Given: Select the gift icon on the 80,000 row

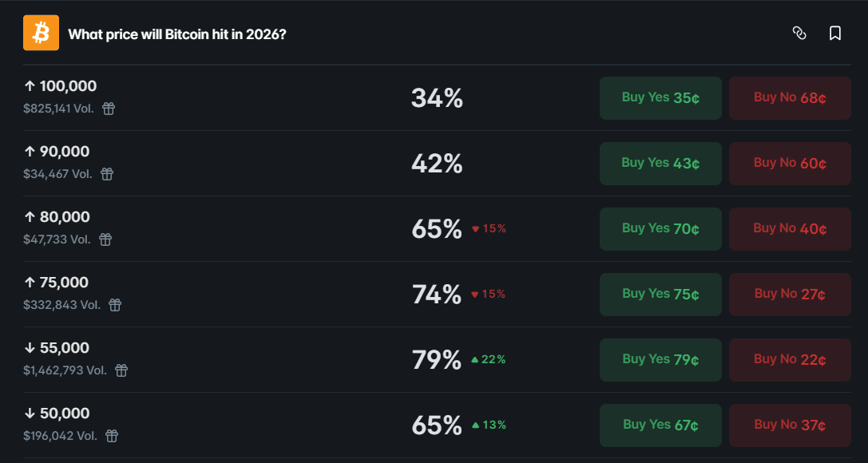Looking at the screenshot, I should tap(105, 239).
